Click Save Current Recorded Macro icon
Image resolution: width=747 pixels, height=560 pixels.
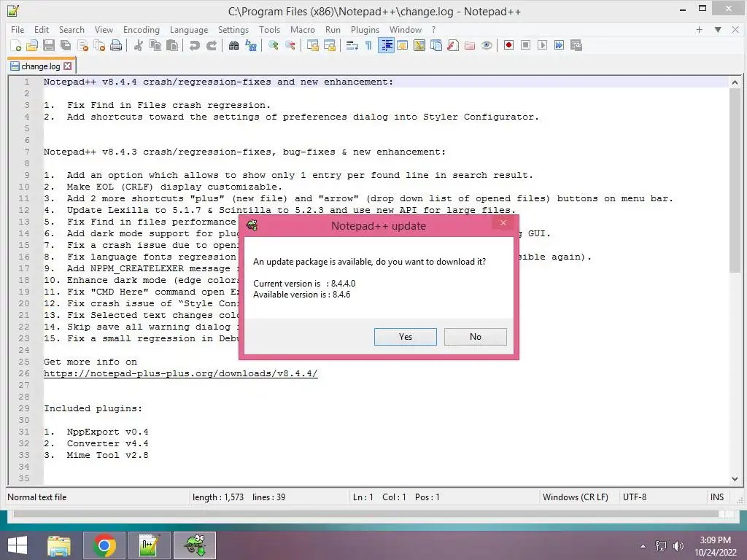(576, 45)
